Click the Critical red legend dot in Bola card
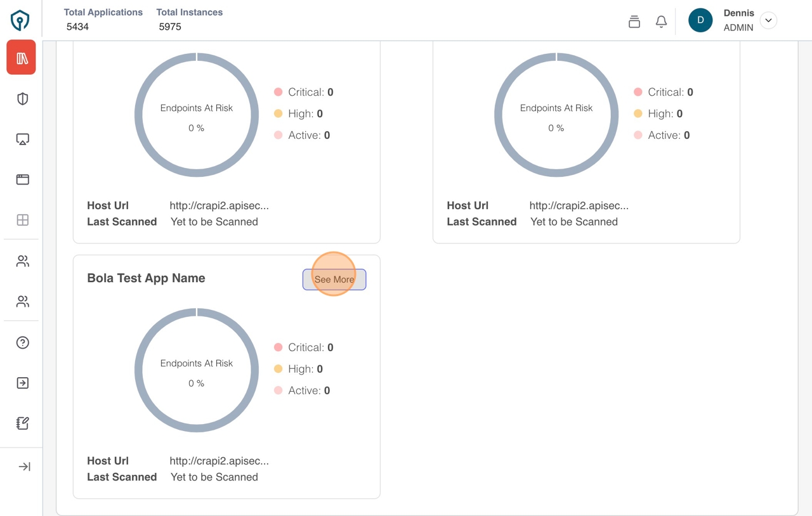Image resolution: width=812 pixels, height=516 pixels. 278,347
